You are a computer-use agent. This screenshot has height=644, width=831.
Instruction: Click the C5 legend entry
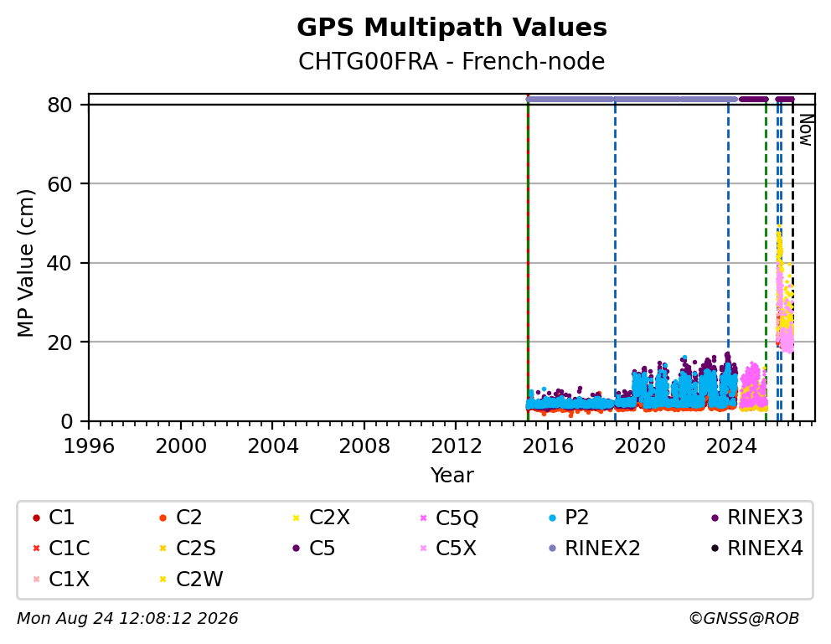pyautogui.click(x=314, y=549)
